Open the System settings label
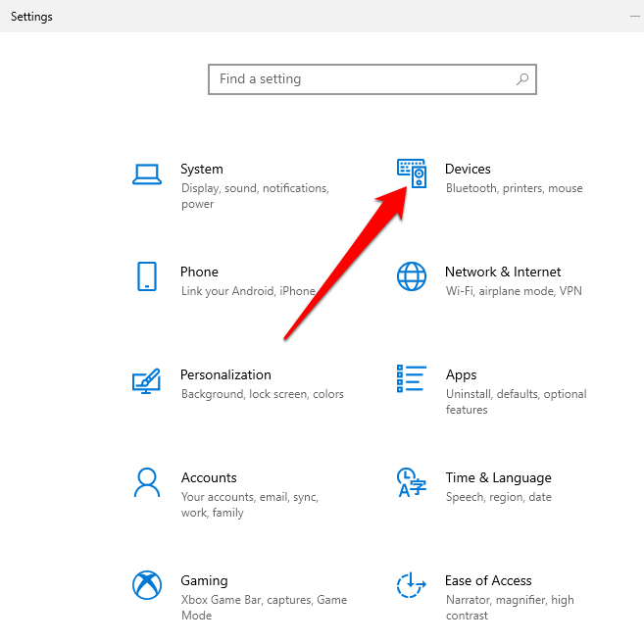The height and width of the screenshot is (644, 644). (x=202, y=170)
